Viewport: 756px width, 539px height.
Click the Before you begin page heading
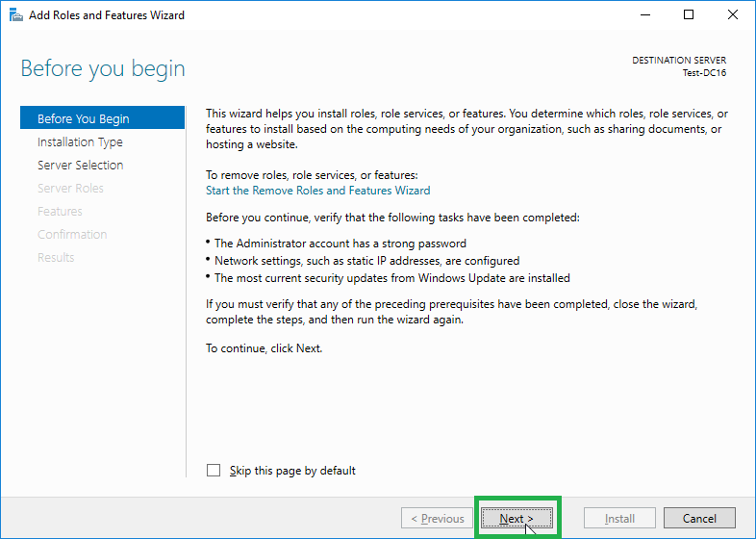103,68
